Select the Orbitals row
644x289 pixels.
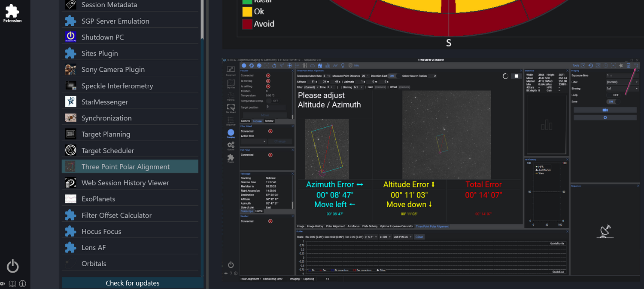point(130,264)
